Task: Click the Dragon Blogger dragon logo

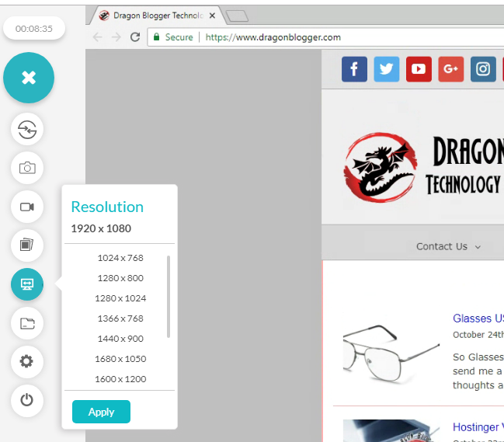Action: click(x=381, y=168)
